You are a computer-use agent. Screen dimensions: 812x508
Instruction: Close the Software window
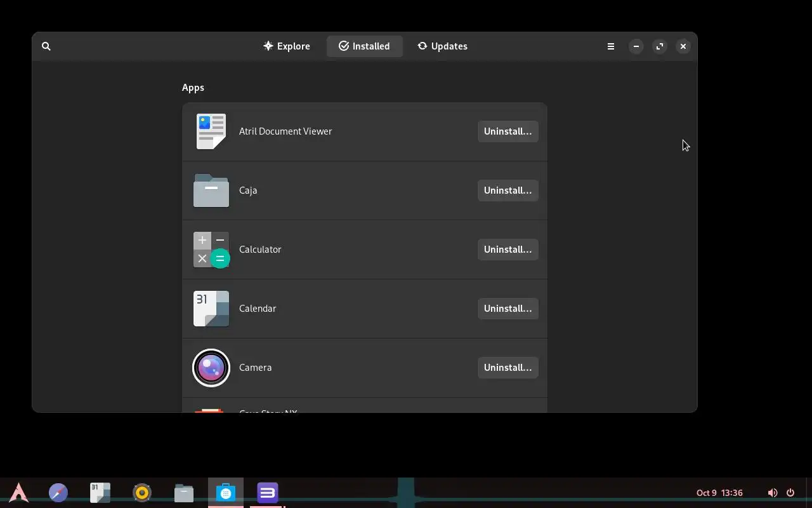tap(683, 46)
